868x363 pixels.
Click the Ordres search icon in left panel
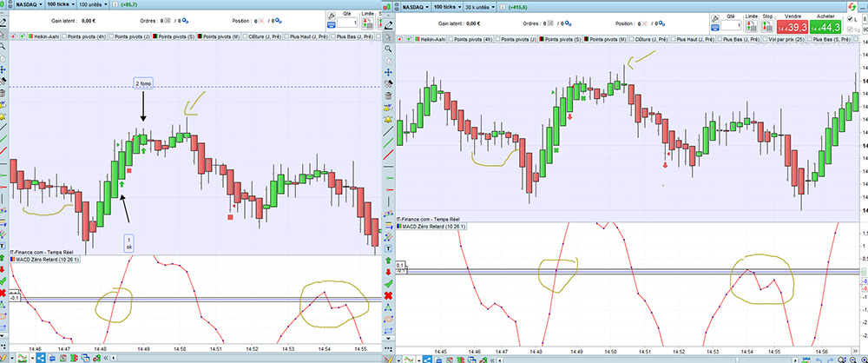coord(185,21)
